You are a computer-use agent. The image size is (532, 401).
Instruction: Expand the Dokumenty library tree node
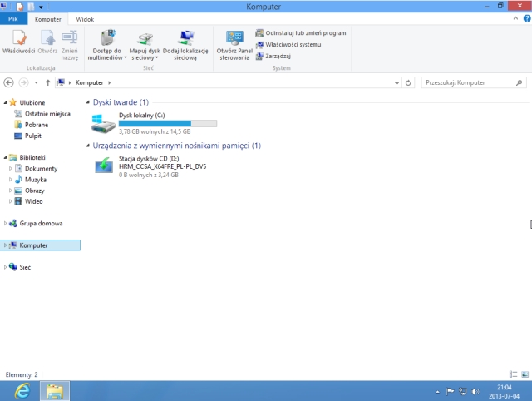point(11,168)
